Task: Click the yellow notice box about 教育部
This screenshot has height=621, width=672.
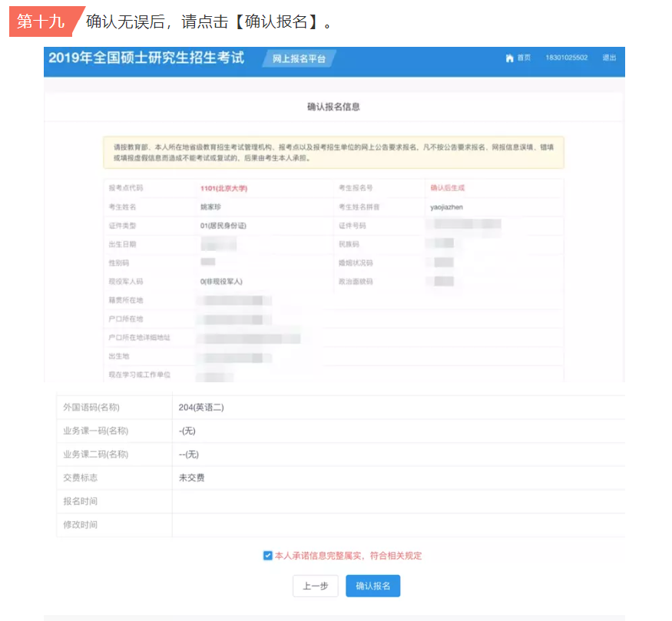Action: click(333, 152)
